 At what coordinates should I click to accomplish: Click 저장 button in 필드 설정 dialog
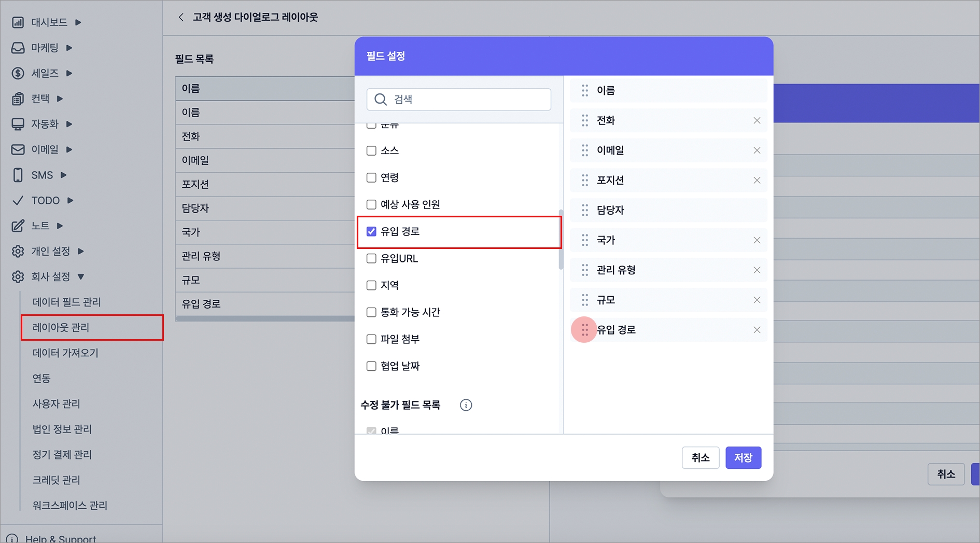743,457
